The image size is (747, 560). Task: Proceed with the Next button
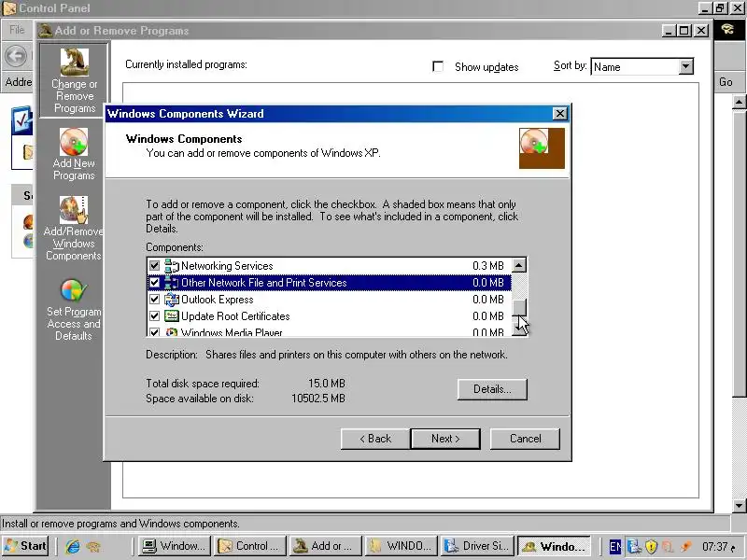(445, 439)
